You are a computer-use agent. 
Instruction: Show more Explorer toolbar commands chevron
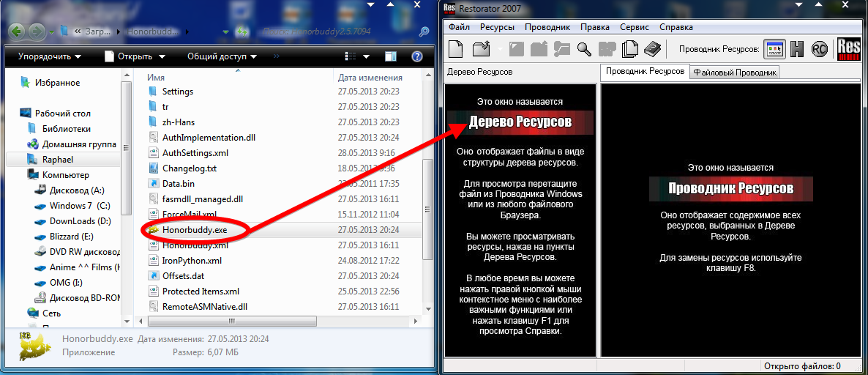click(277, 56)
